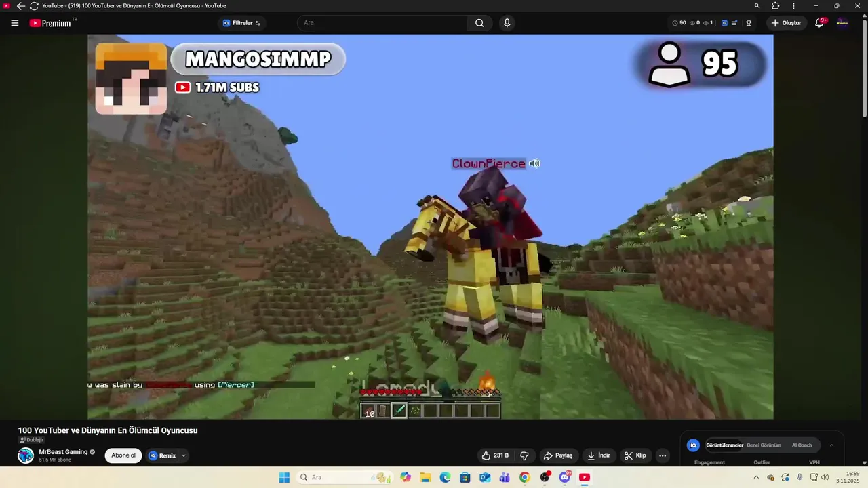Open the extensions puzzle icon
868x488 pixels.
coord(776,6)
